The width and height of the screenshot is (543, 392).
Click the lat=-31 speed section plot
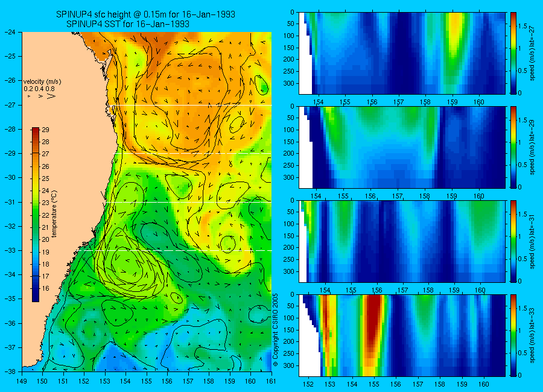click(402, 241)
